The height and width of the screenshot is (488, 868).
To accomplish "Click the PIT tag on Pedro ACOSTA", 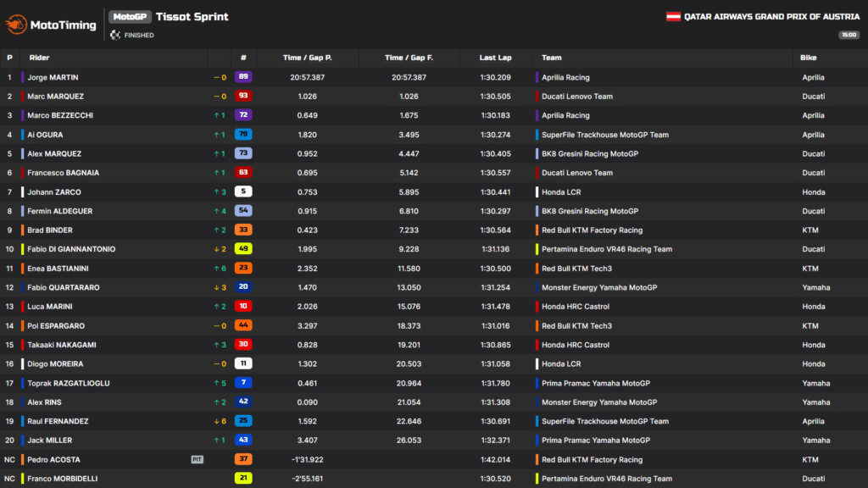I will point(197,460).
